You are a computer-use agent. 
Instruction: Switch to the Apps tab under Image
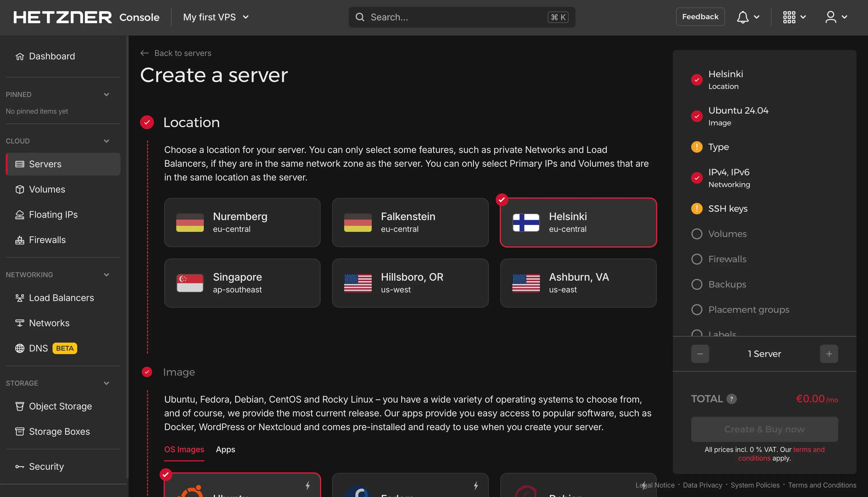pos(225,449)
